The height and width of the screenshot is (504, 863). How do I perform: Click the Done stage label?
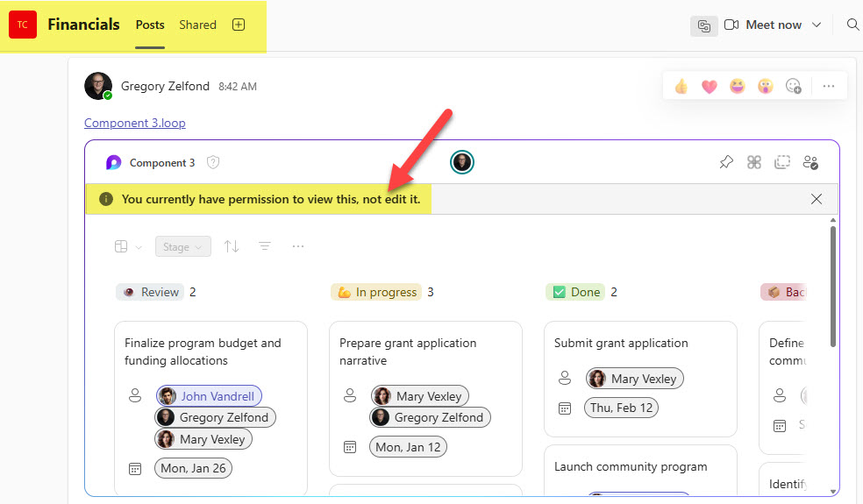click(x=575, y=292)
